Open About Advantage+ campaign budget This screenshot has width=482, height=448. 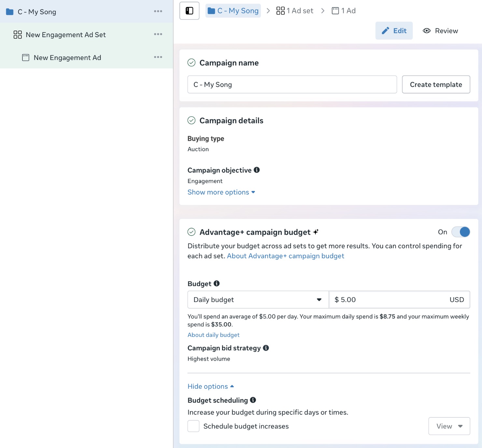(x=285, y=256)
